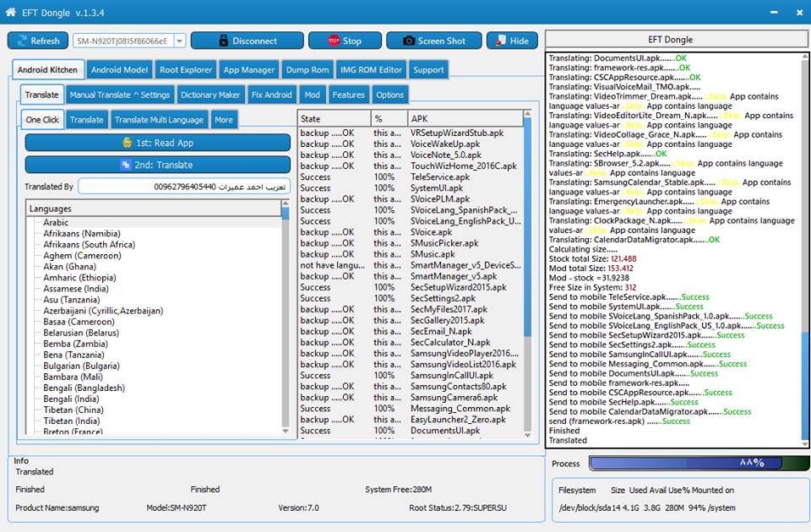Open the Support tab

click(428, 70)
